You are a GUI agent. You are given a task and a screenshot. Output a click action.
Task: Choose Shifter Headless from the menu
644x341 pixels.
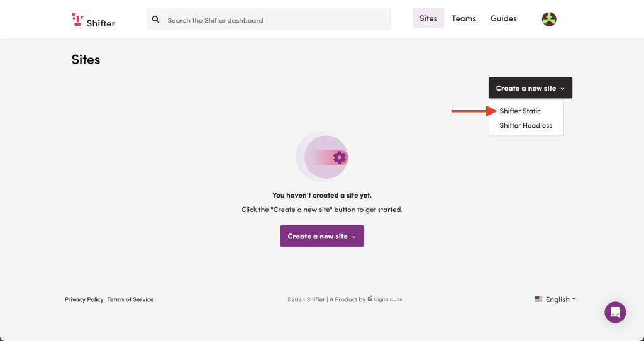tap(526, 125)
